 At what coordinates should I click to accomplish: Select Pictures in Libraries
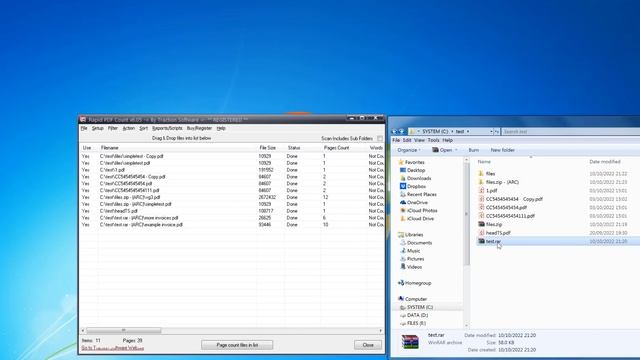point(416,259)
